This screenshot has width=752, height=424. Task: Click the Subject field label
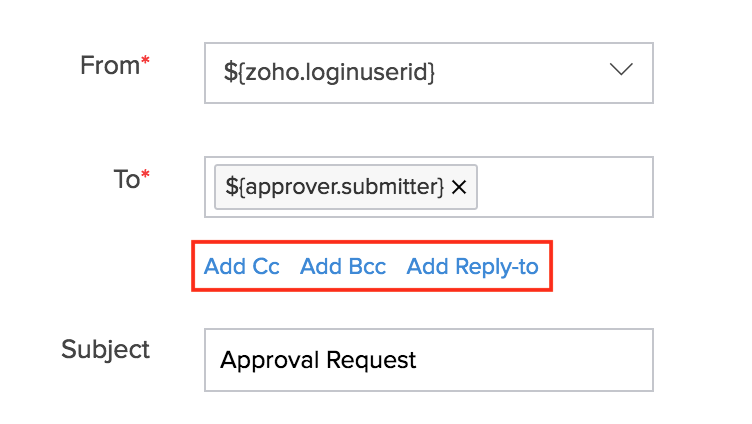coord(106,349)
